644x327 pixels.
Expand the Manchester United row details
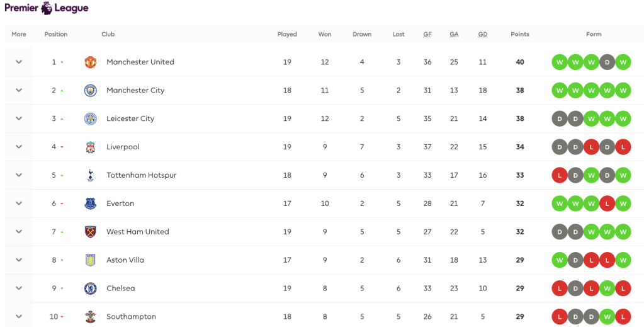point(19,62)
